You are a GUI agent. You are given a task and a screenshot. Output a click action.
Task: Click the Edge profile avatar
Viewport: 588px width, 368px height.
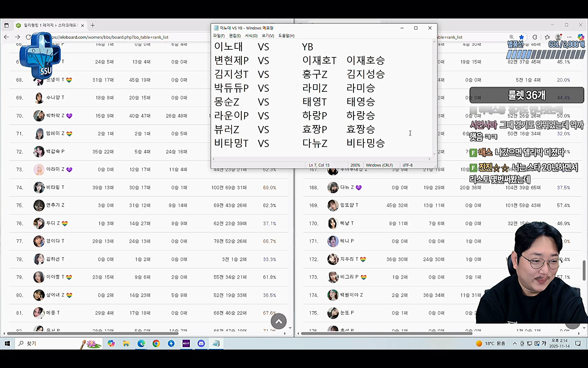click(x=559, y=37)
